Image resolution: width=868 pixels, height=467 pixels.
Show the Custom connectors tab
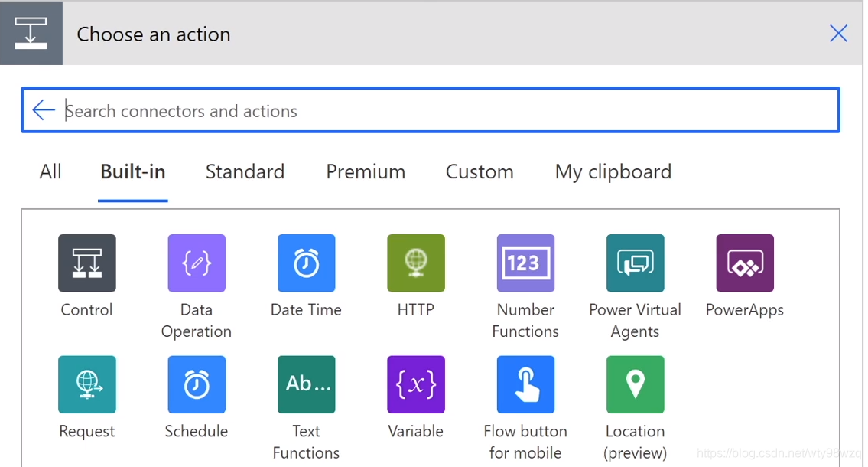[x=480, y=172]
